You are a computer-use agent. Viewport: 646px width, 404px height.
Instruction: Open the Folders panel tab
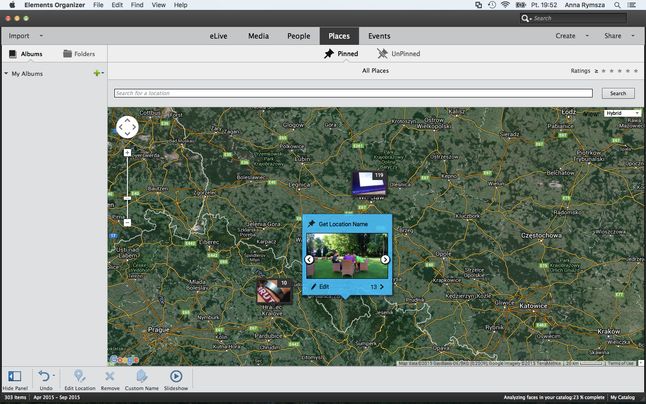click(x=79, y=54)
